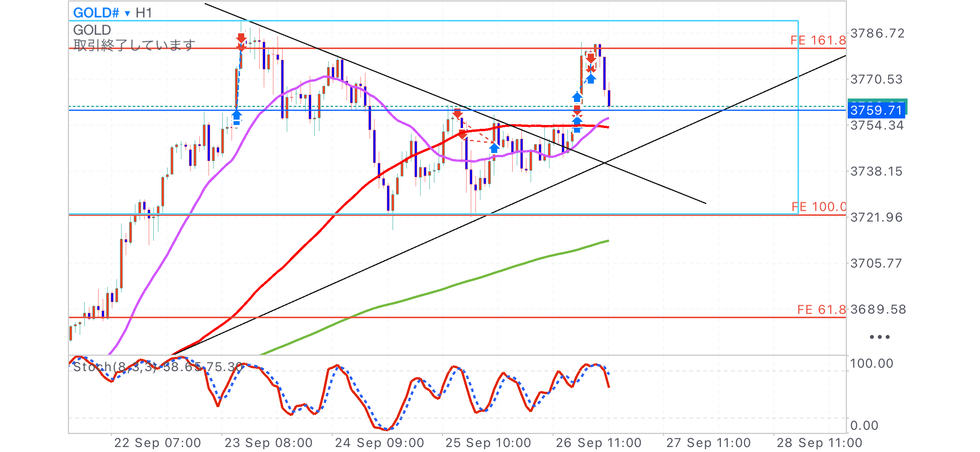
Task: Select the FE 161.8 Fibonacci label
Action: click(818, 40)
